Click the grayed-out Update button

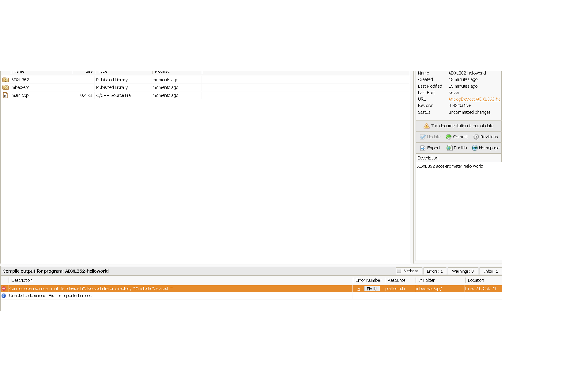[430, 137]
